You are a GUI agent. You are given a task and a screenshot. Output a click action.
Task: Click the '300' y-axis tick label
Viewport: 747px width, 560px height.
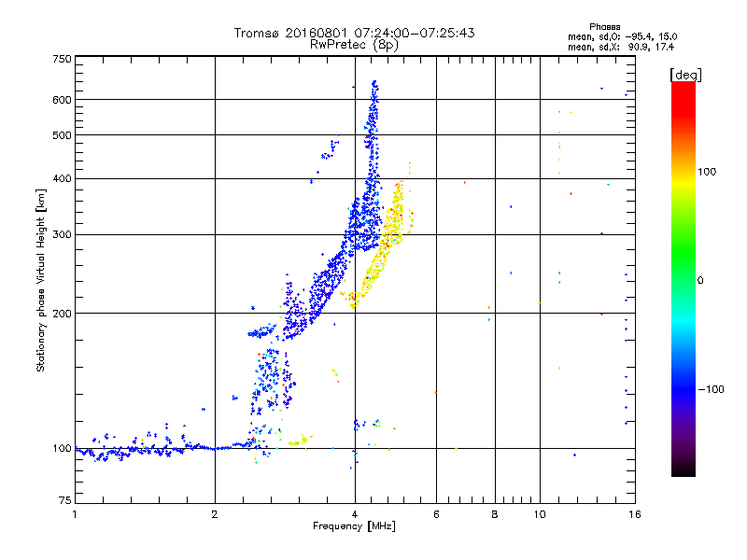coord(62,235)
